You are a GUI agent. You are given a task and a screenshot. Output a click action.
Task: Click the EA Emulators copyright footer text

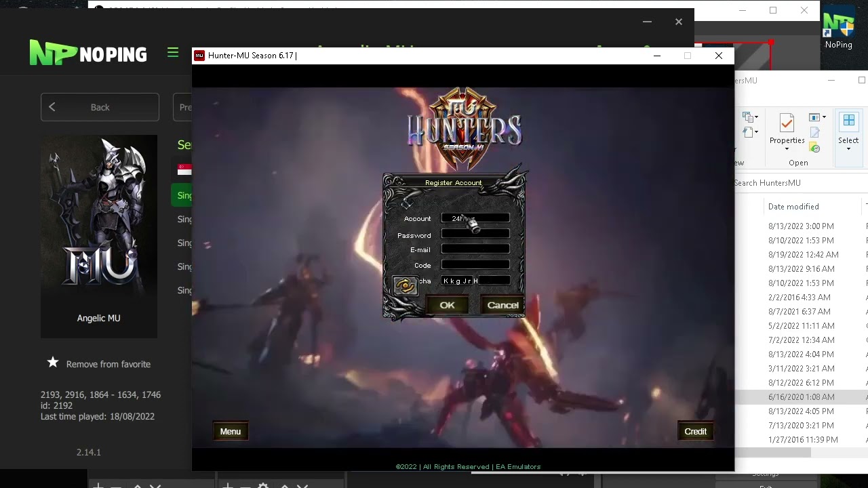click(468, 466)
